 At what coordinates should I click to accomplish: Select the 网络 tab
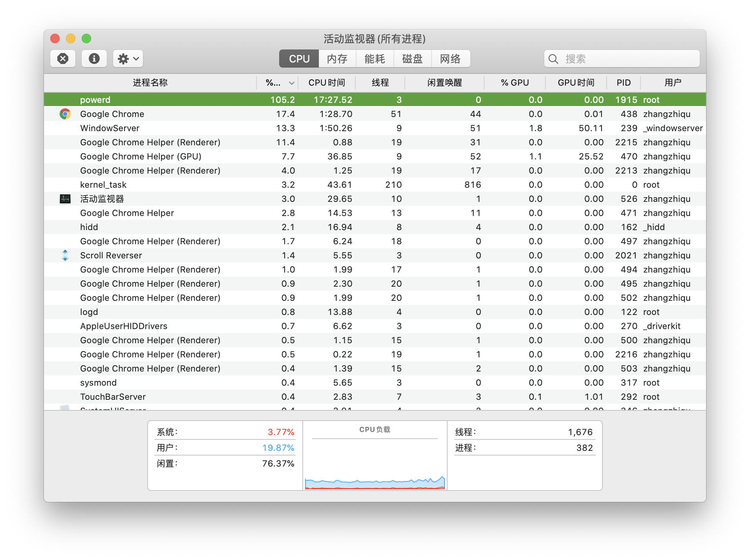click(450, 59)
